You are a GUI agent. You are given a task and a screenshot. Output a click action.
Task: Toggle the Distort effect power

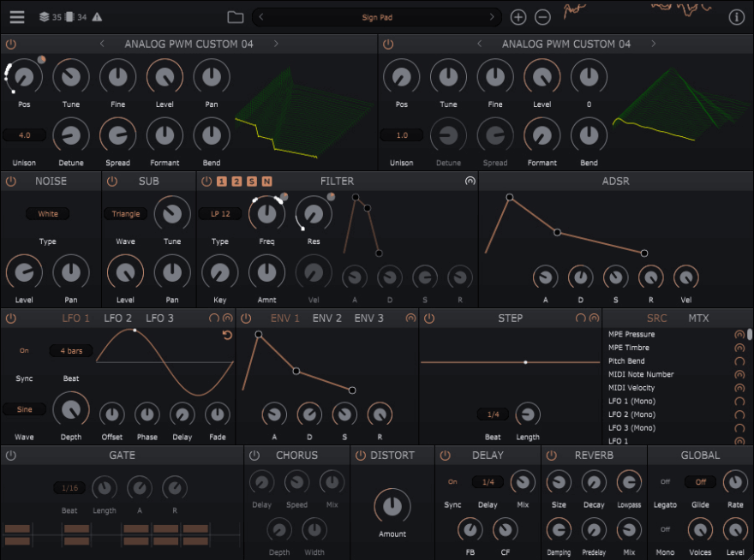click(360, 456)
